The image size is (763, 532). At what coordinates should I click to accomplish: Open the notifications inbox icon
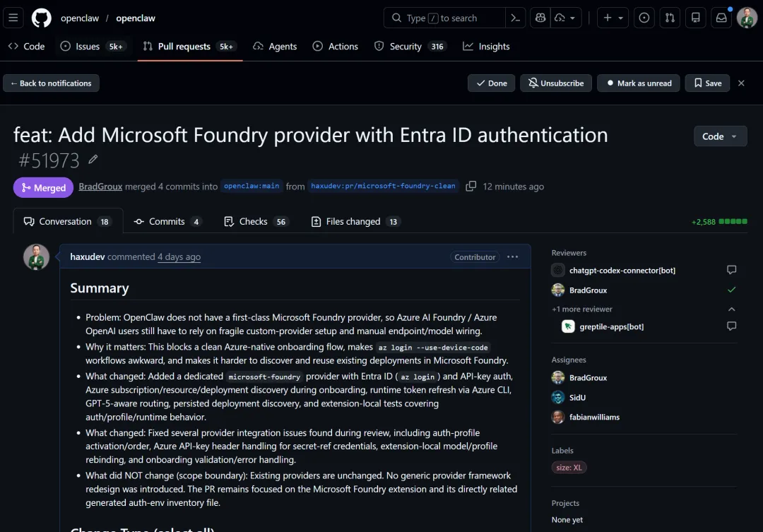coord(721,18)
